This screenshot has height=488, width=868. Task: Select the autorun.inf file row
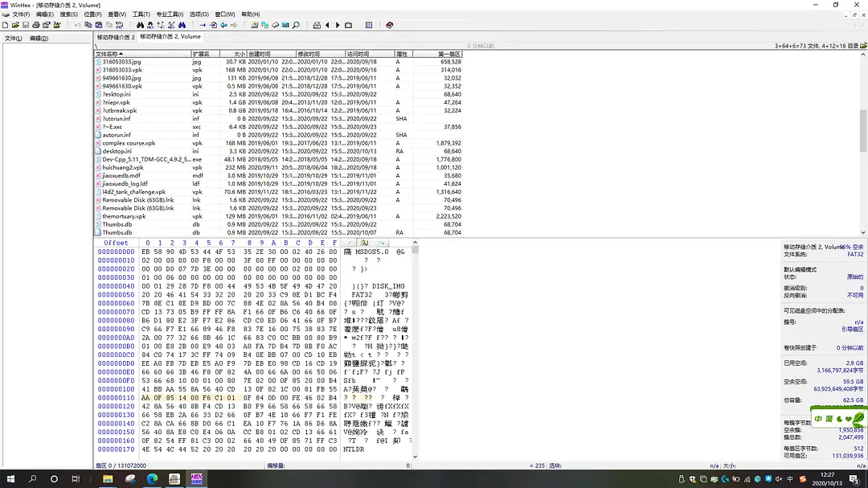click(117, 135)
